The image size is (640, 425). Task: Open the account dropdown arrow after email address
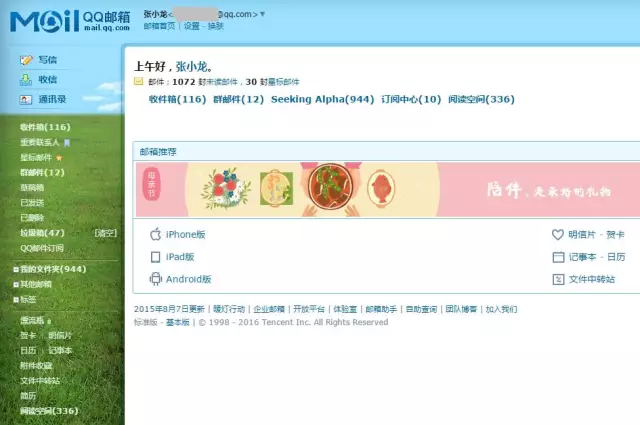click(x=262, y=14)
